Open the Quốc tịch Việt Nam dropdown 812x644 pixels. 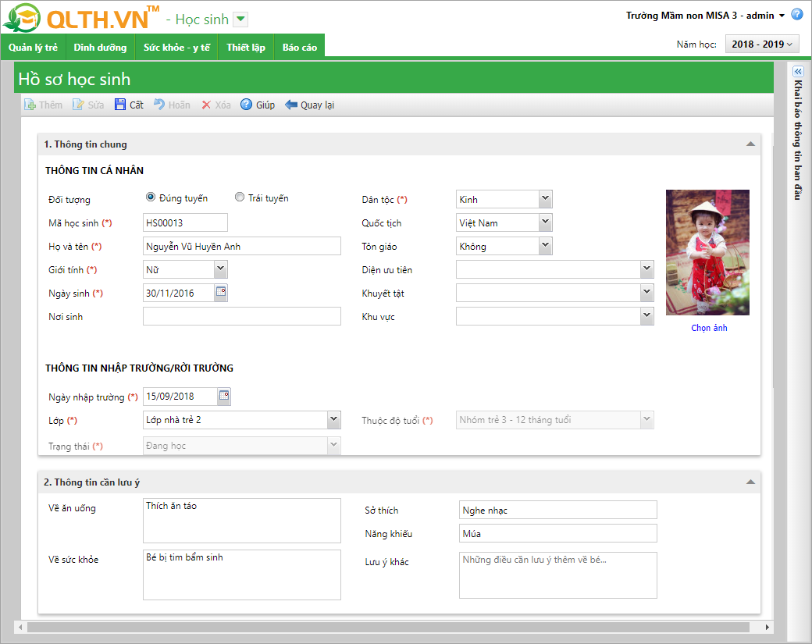pyautogui.click(x=545, y=222)
